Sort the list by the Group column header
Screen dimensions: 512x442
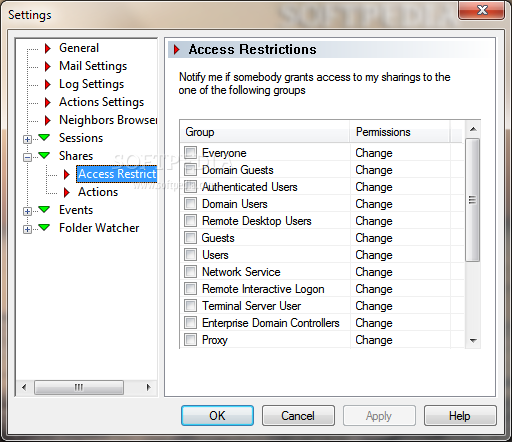coord(265,132)
